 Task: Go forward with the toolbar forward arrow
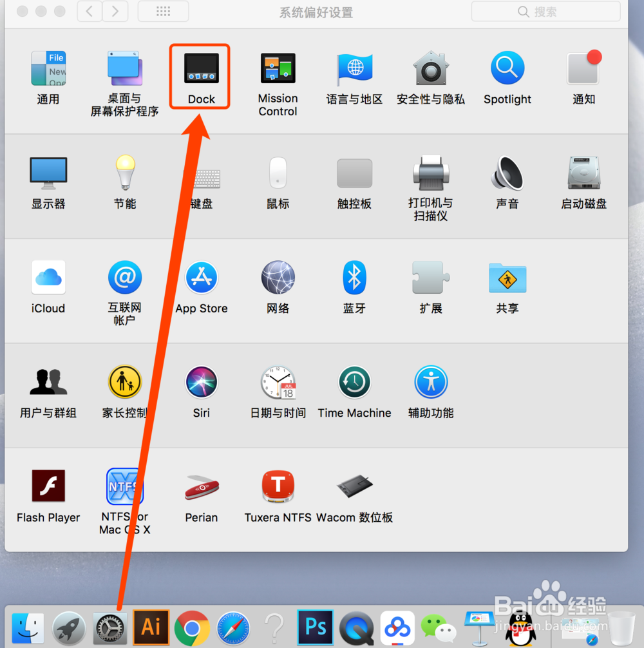click(x=115, y=11)
